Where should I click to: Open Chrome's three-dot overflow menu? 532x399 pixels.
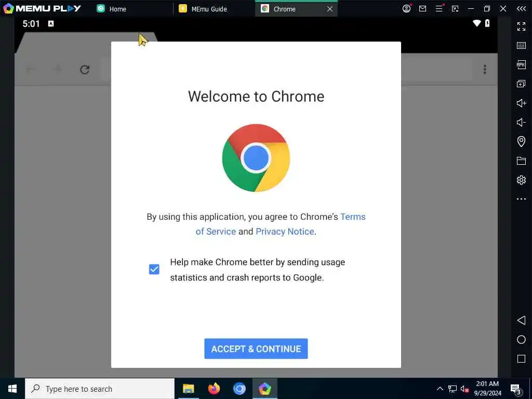(x=485, y=70)
